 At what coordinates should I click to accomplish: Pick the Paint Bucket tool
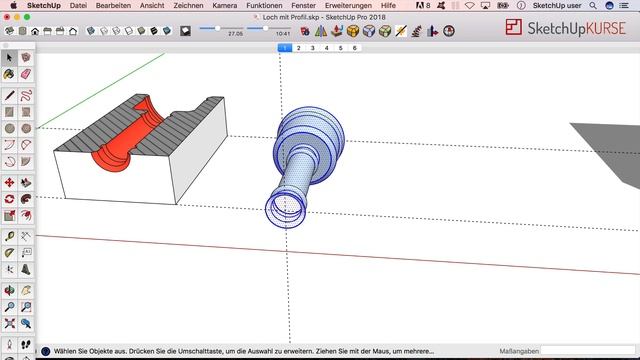[9, 74]
